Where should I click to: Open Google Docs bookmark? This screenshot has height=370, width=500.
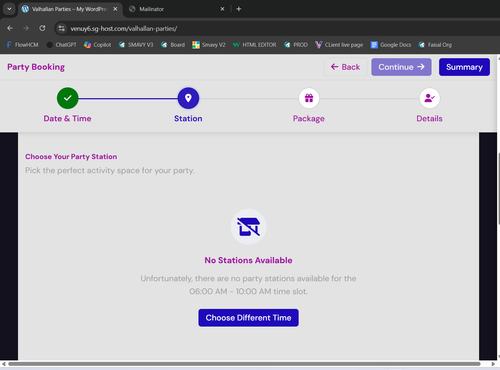(391, 45)
